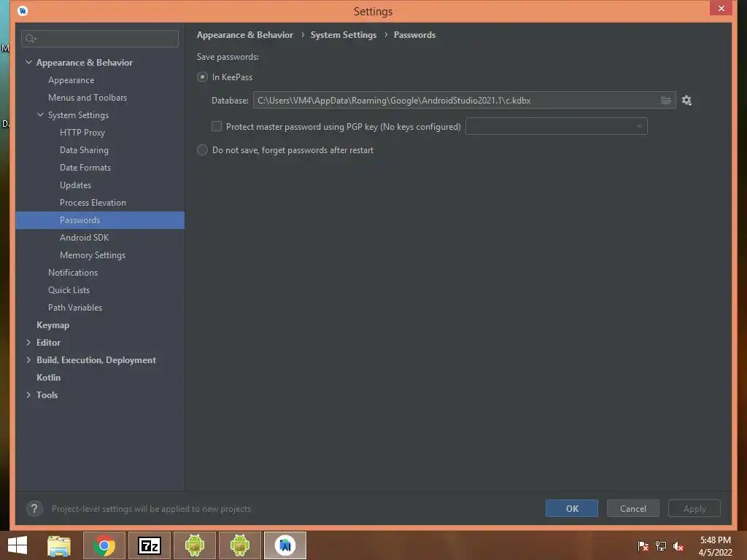Click Android Studio icon in title bar
This screenshot has height=560, width=747.
pos(23,10)
